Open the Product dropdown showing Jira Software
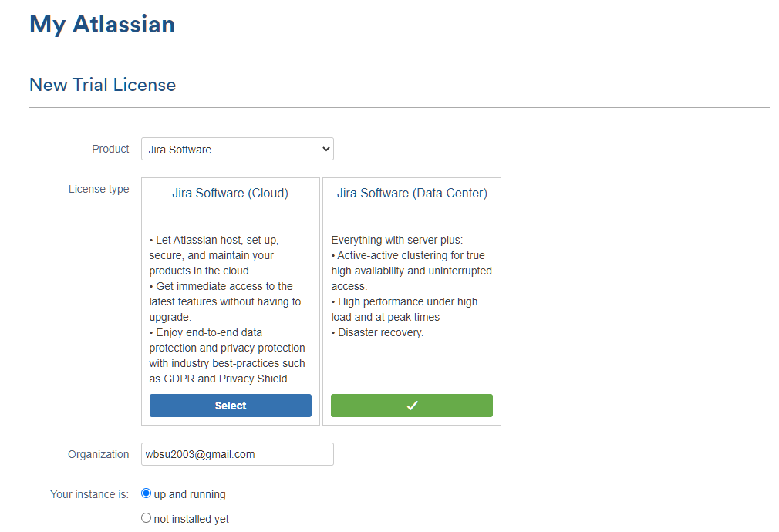 tap(231, 150)
